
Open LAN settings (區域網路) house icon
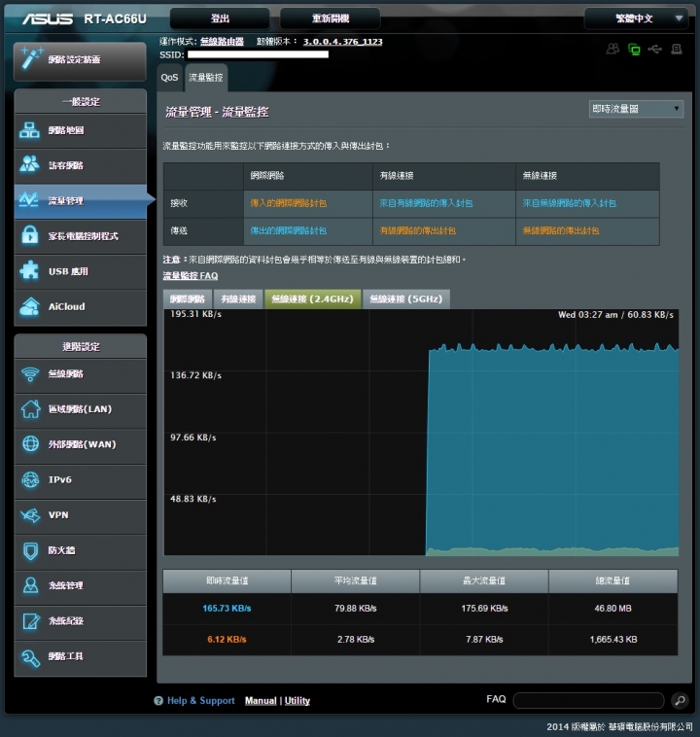pyautogui.click(x=80, y=409)
